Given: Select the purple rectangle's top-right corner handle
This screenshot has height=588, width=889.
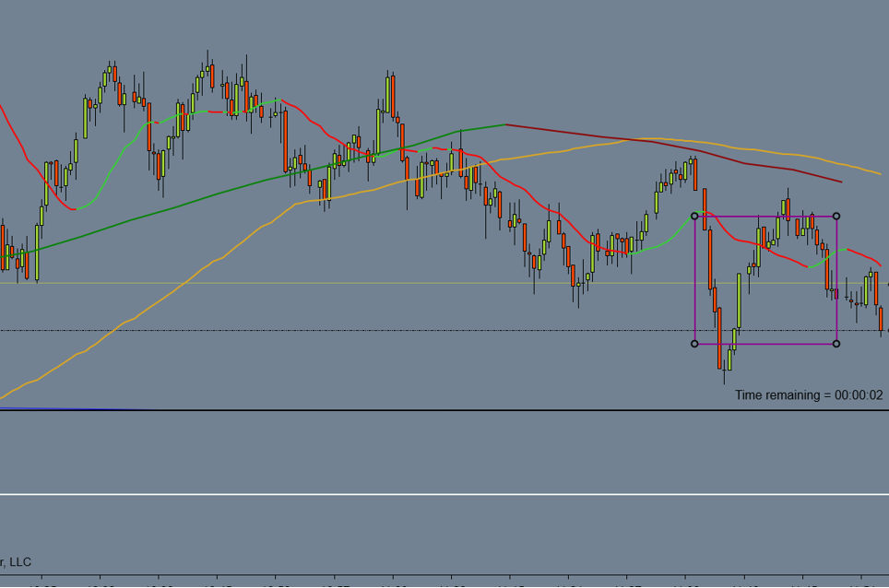Looking at the screenshot, I should coord(836,216).
